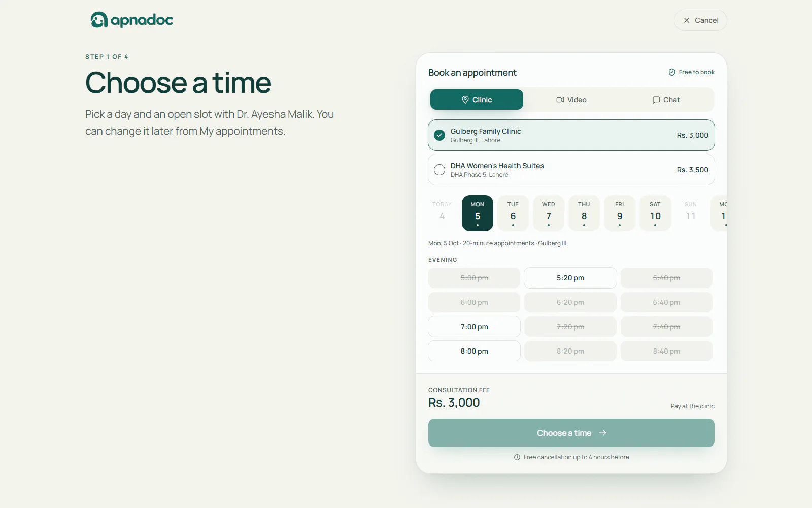
Task: Pick Friday 9 in the date strip
Action: click(x=620, y=213)
